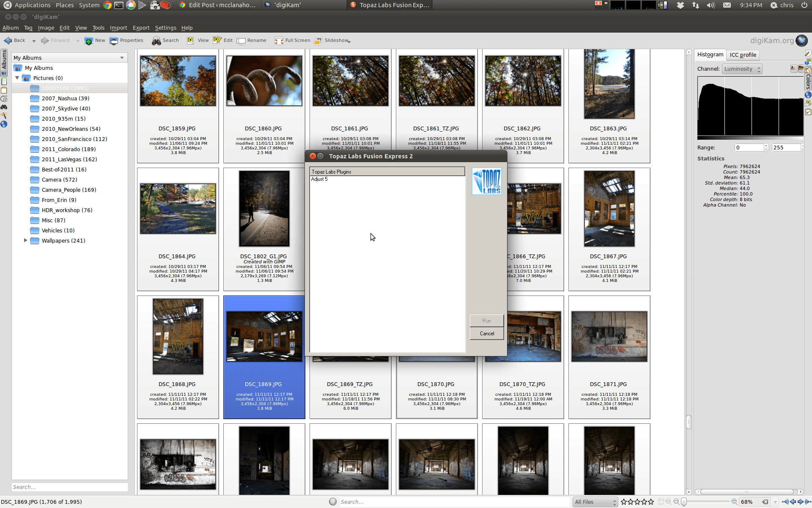
Task: Select linear histogram scale button
Action: point(794,68)
